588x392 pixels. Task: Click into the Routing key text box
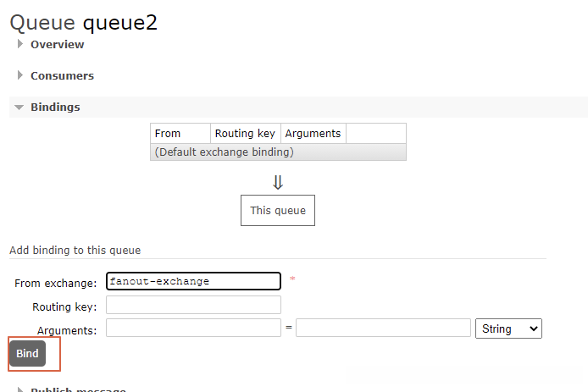(x=193, y=305)
